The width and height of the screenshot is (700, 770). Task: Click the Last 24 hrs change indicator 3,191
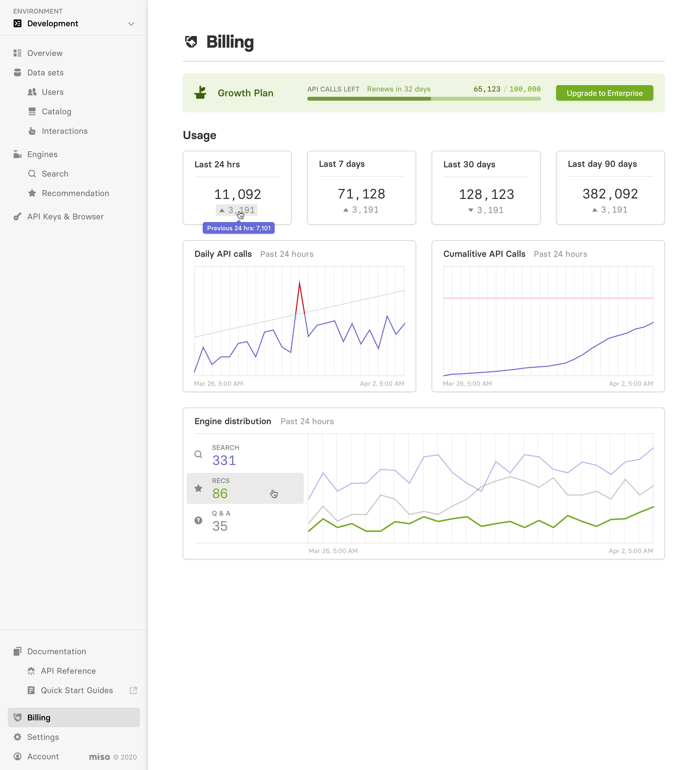[237, 210]
